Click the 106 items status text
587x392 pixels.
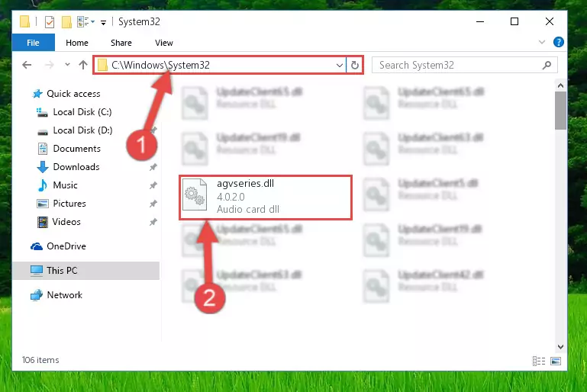(40, 360)
